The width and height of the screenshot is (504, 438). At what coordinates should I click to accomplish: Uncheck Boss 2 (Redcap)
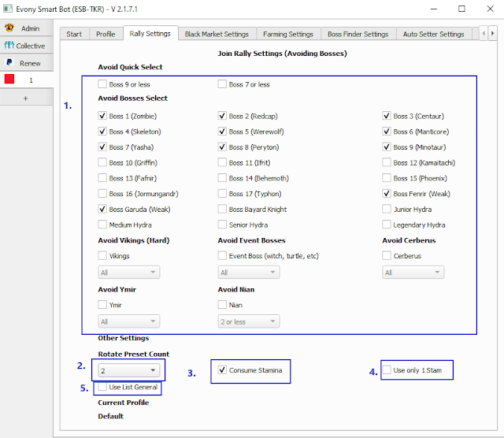[222, 116]
